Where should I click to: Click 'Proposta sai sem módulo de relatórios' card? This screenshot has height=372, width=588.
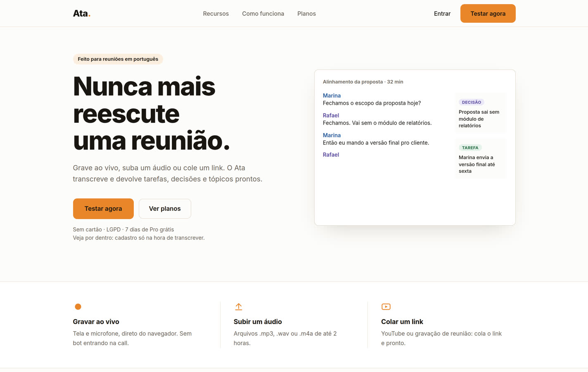tap(480, 113)
